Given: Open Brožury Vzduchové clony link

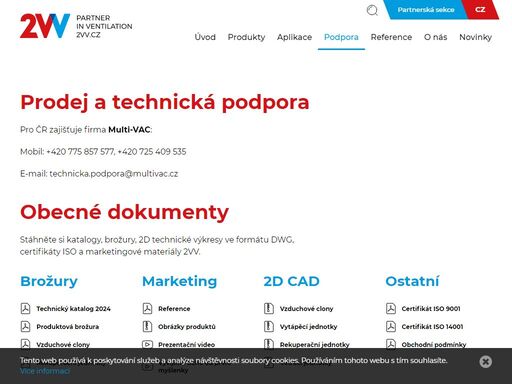Looking at the screenshot, I should pos(63,344).
